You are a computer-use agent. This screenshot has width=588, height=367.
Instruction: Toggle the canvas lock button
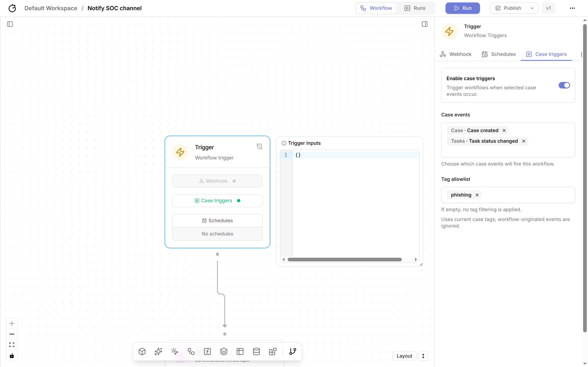pos(12,356)
